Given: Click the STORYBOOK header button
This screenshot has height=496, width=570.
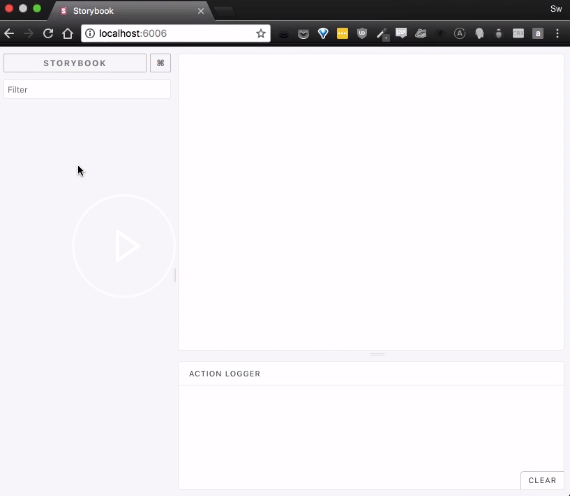Looking at the screenshot, I should click(75, 63).
